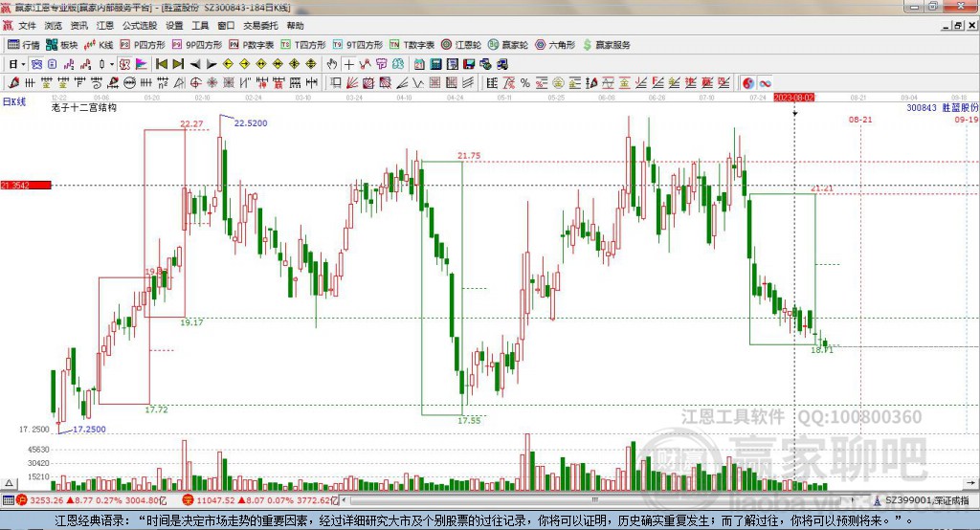Jump to first bar with skip-to-start icon
Image resolution: width=980 pixels, height=530 pixels.
coord(161,64)
